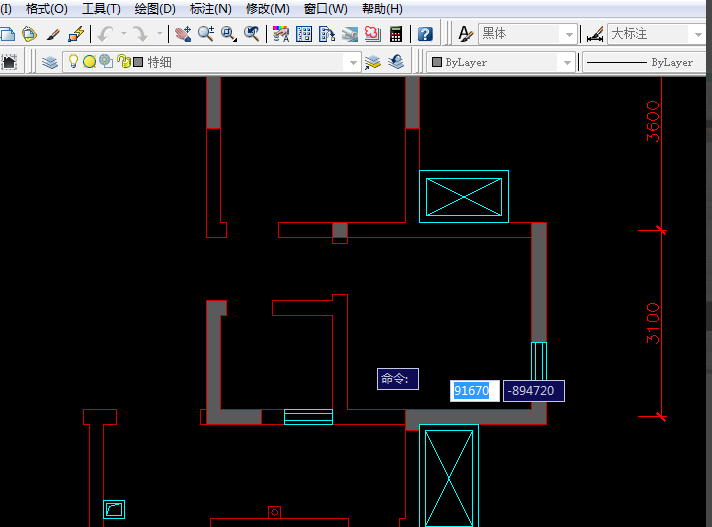Open the Markup Set Manager icon
Image resolution: width=712 pixels, height=527 pixels.
372,34
